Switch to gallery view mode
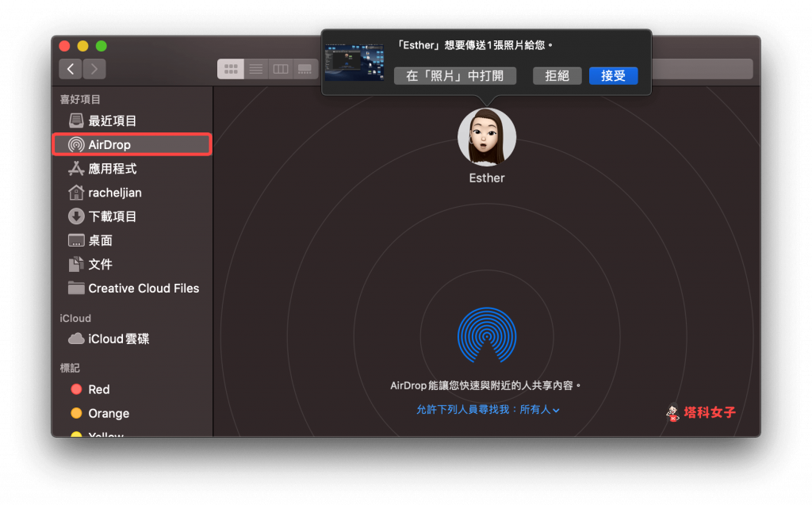Viewport: 812px width, 505px height. coord(304,69)
